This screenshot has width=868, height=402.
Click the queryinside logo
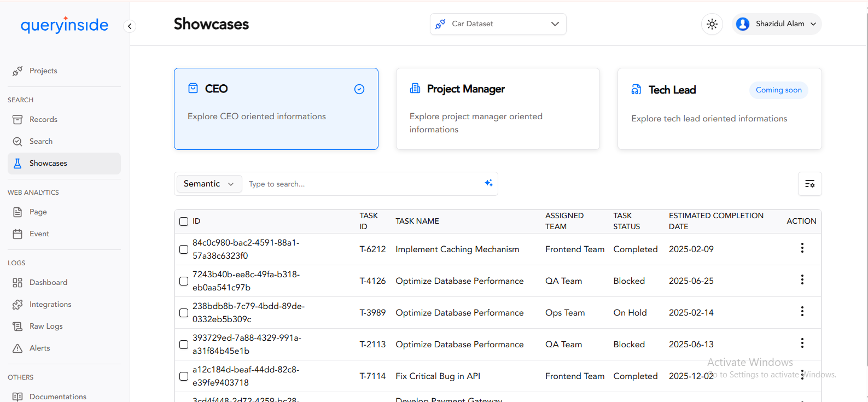click(65, 25)
